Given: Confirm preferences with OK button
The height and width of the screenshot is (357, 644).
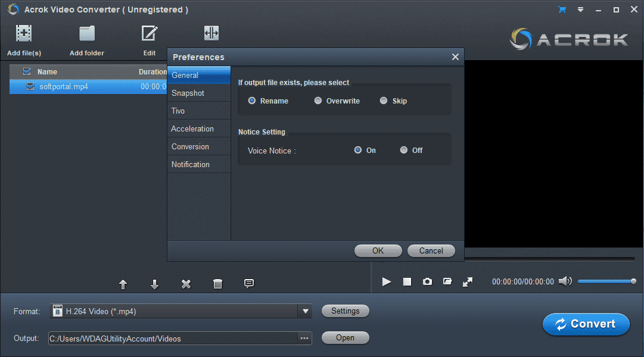Looking at the screenshot, I should click(378, 250).
